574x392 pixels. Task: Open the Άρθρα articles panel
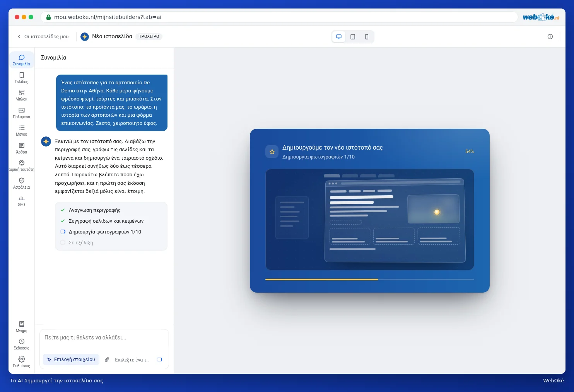point(21,148)
